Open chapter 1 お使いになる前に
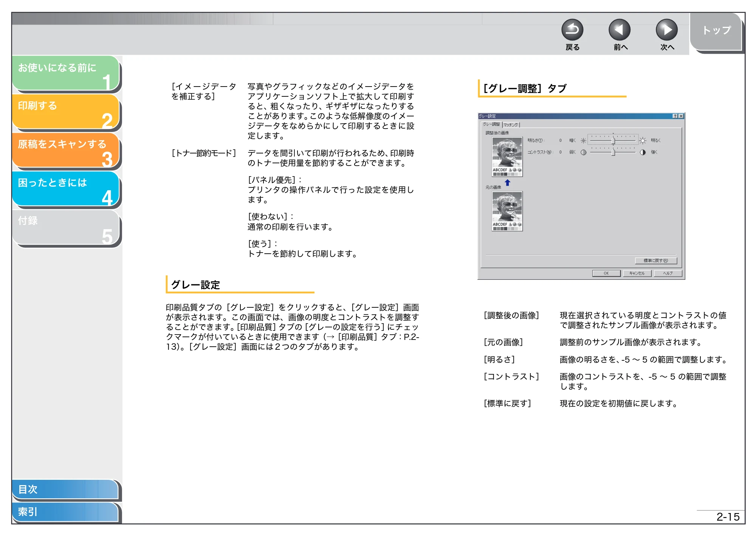The width and height of the screenshot is (756, 535). pyautogui.click(x=66, y=73)
